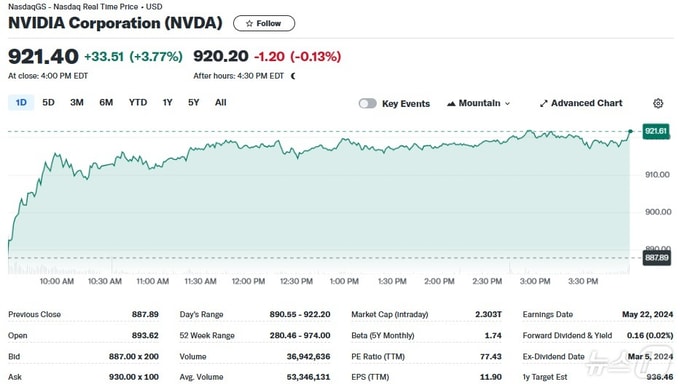
Task: Click the star icon in Follow button
Action: pos(249,23)
